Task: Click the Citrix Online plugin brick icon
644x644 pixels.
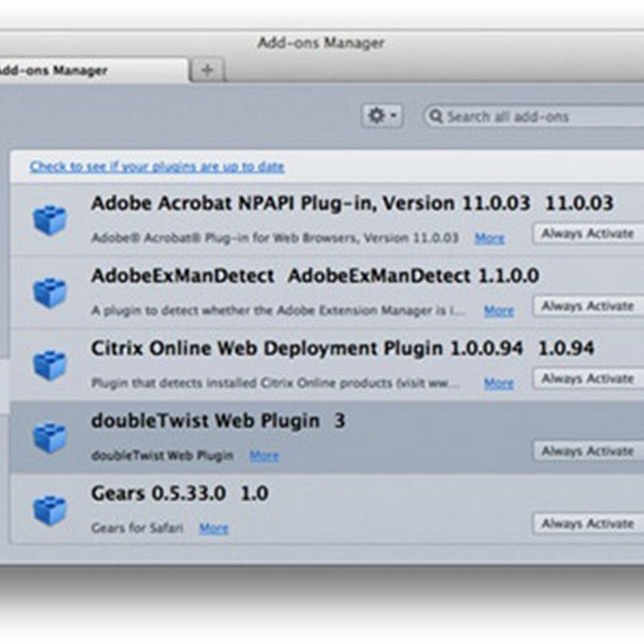Action: pos(50,365)
